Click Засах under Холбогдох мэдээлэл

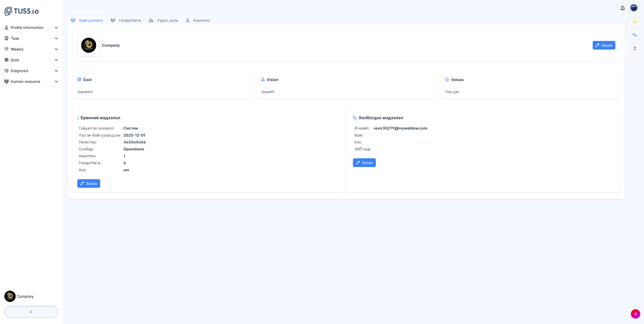tap(364, 163)
